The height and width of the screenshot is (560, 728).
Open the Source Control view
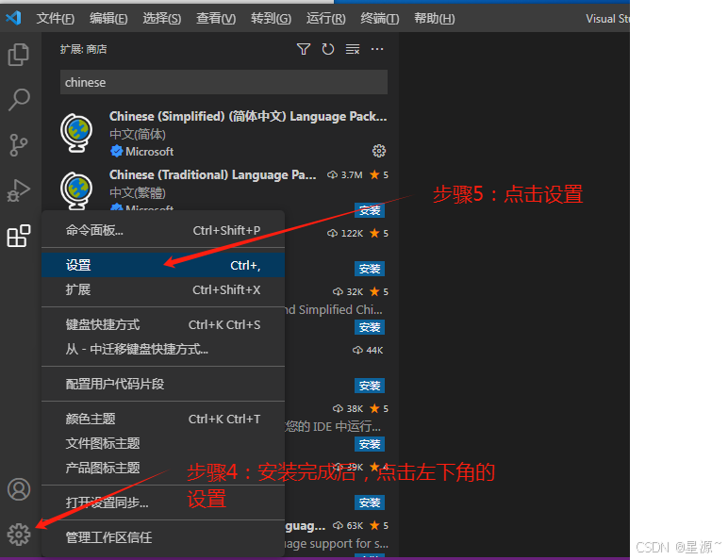[19, 145]
